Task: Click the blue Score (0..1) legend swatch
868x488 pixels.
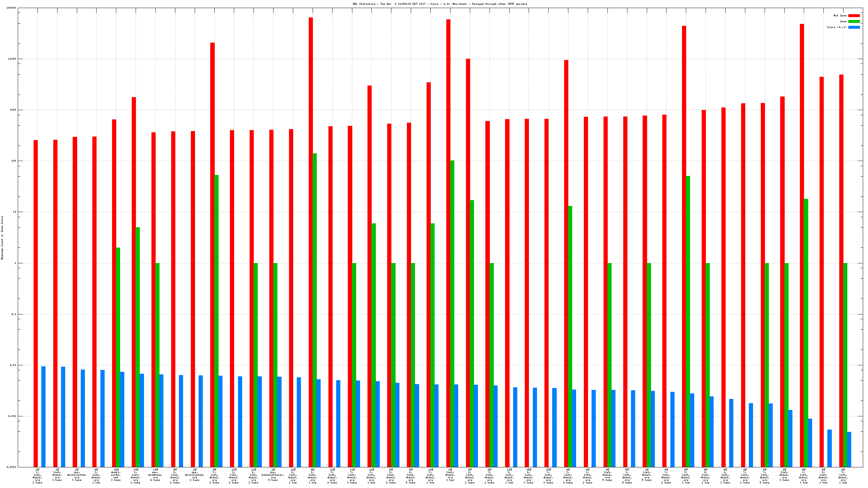Action: click(854, 27)
